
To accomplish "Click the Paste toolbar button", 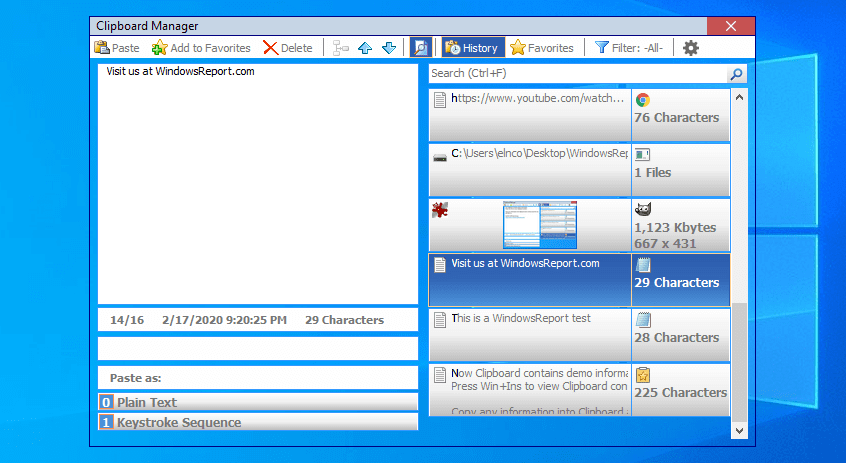I will tap(117, 48).
